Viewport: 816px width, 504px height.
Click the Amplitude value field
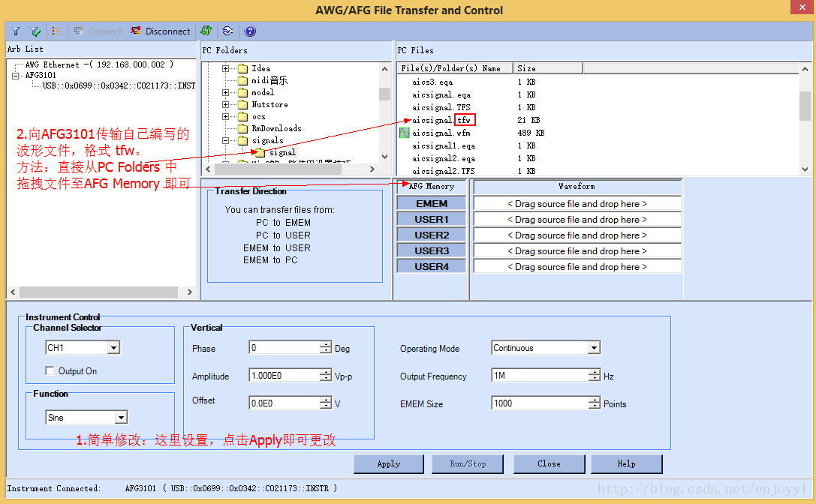[x=285, y=376]
